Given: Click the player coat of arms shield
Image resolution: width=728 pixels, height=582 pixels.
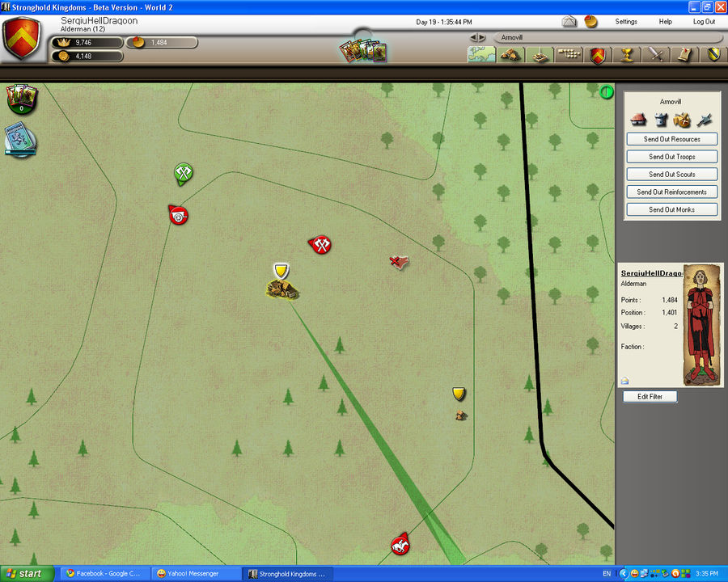Looking at the screenshot, I should (21, 38).
